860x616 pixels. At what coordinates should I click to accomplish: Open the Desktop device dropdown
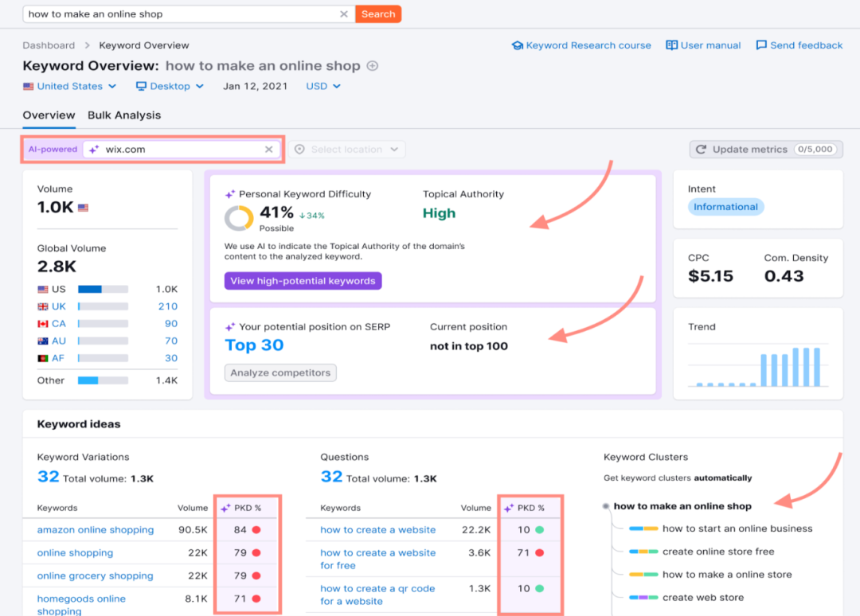(170, 86)
